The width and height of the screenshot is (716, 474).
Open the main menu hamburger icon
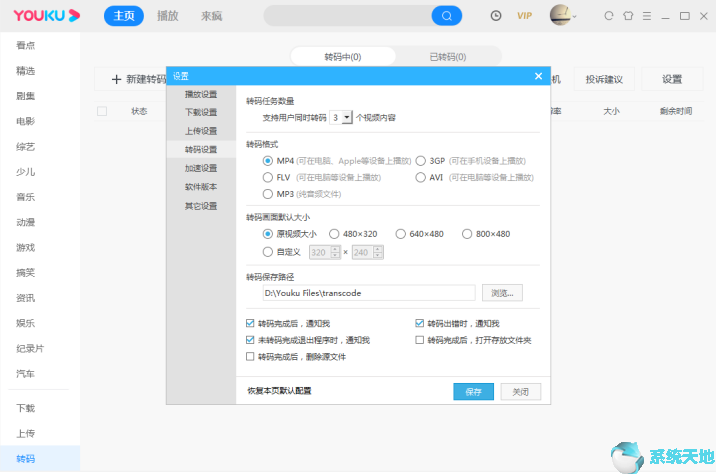click(647, 16)
